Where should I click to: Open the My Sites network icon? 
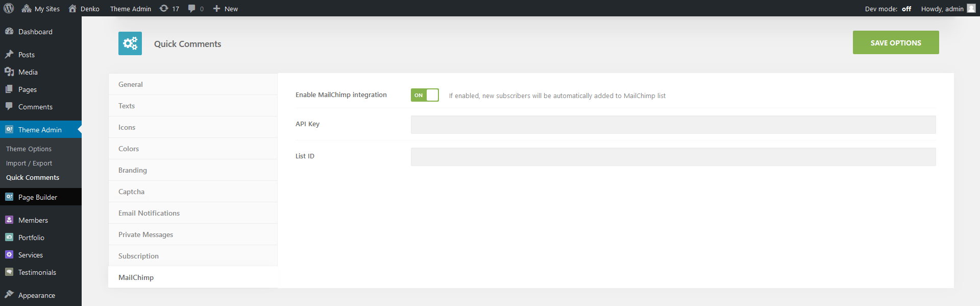27,8
